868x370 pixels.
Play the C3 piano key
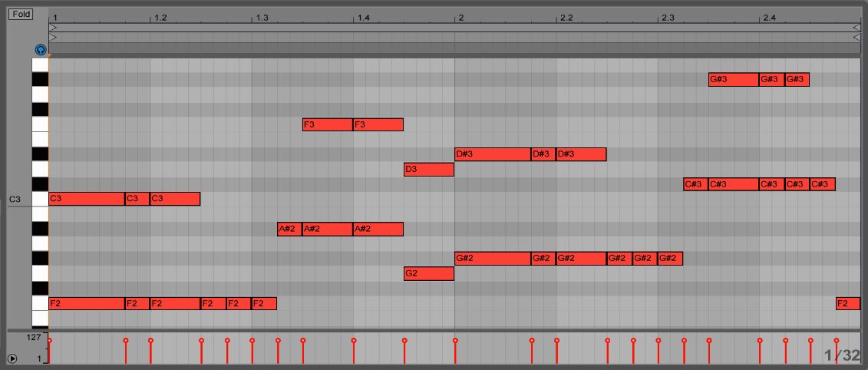40,198
